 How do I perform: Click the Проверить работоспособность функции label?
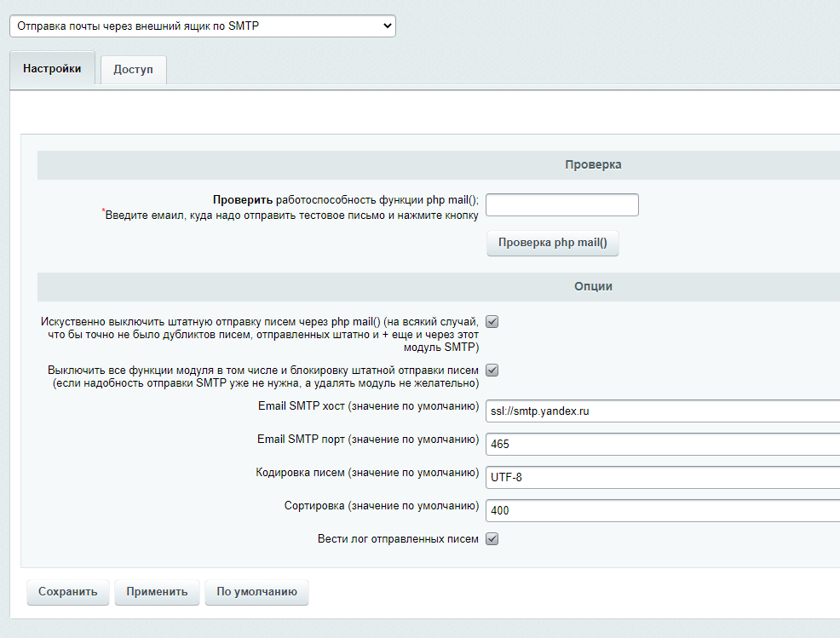(345, 199)
